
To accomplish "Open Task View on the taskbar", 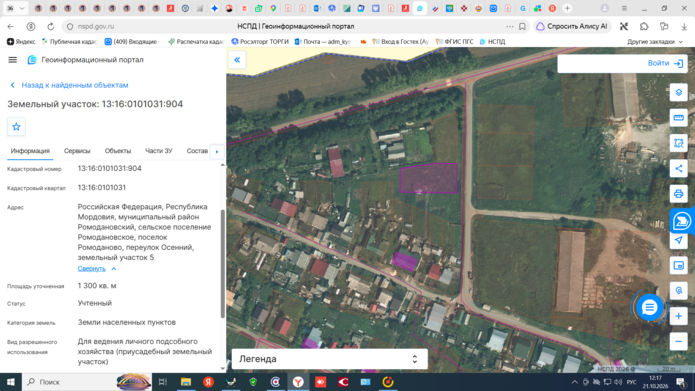I will coord(163,382).
